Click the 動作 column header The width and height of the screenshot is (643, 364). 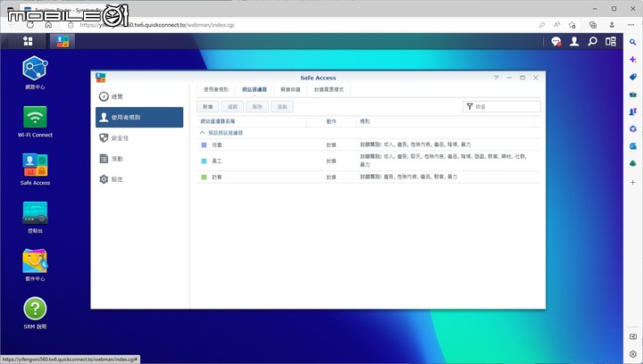(x=331, y=121)
